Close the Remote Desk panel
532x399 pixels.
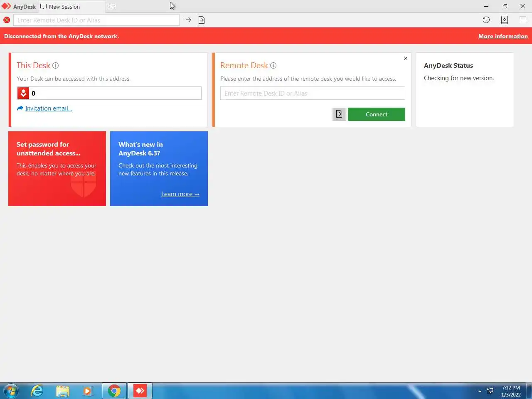tap(406, 58)
